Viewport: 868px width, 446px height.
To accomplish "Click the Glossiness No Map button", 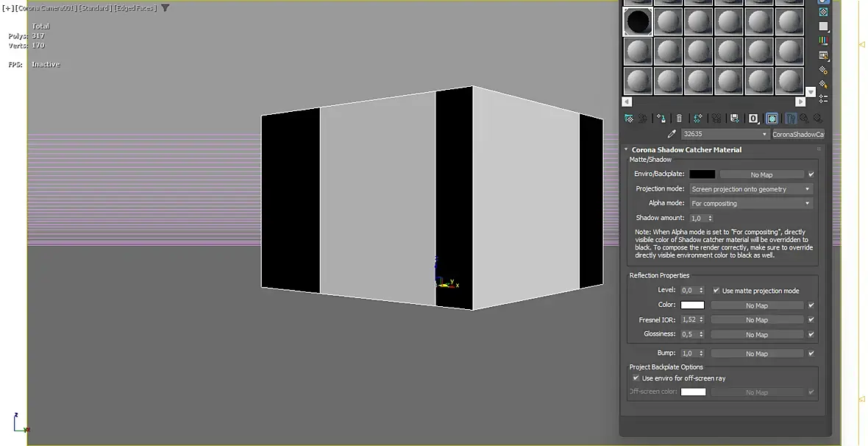I will point(757,335).
